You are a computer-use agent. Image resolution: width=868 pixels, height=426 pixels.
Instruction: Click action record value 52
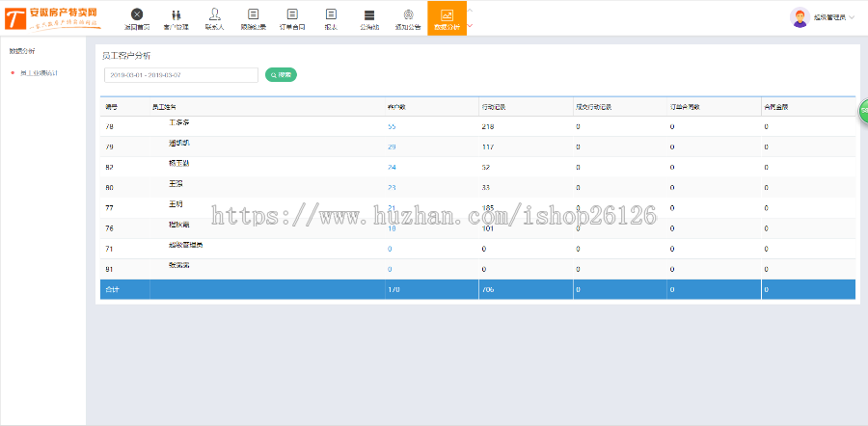click(486, 167)
